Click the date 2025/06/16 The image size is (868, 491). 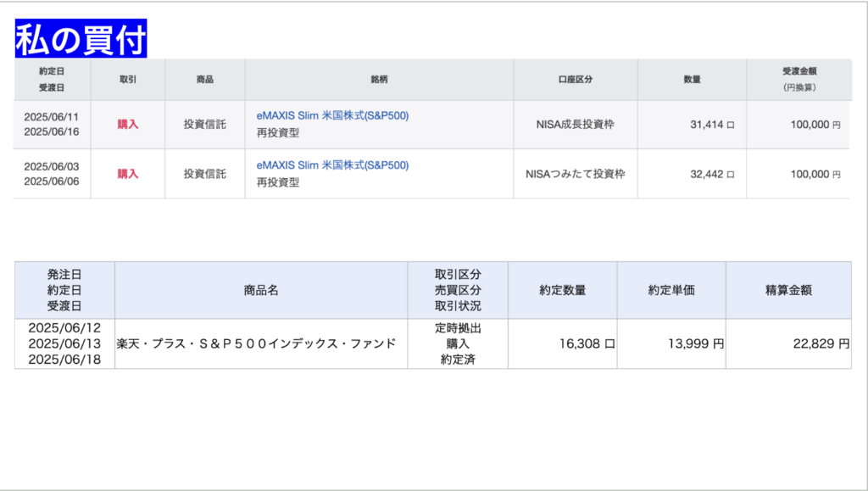[52, 131]
